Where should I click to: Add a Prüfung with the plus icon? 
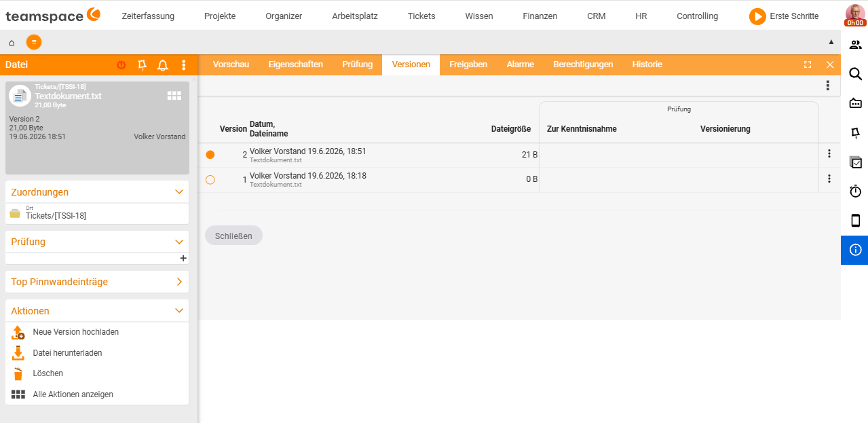click(x=183, y=258)
